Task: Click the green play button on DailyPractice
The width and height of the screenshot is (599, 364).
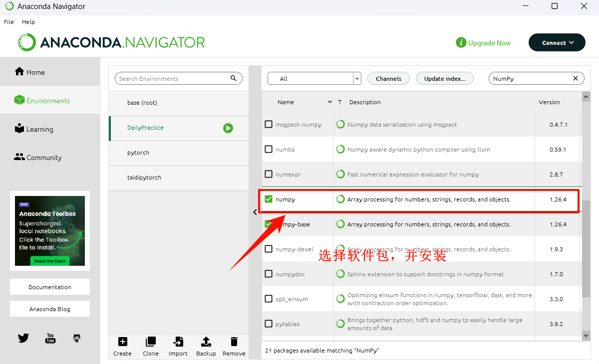Action: [x=228, y=128]
